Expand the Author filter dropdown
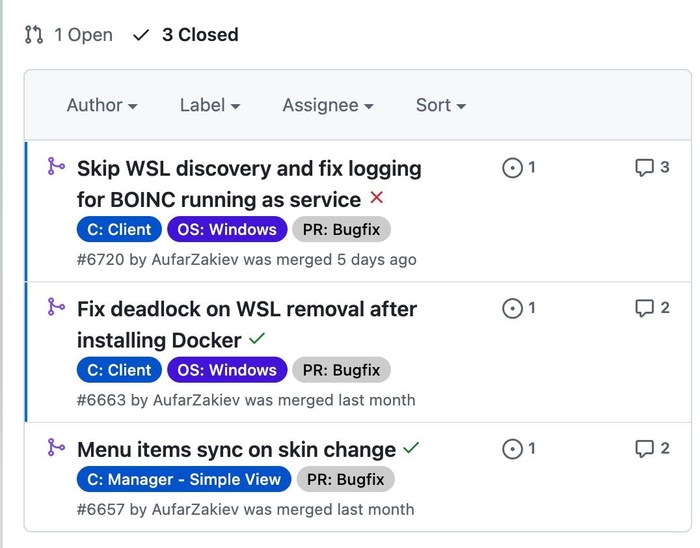Screen dimensions: 700x548 (102, 105)
